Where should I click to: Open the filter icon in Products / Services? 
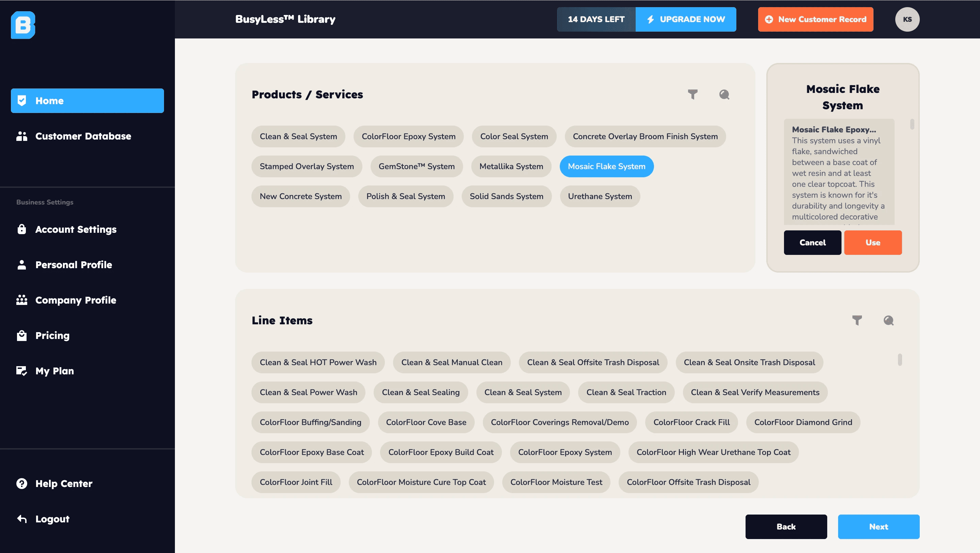pyautogui.click(x=692, y=94)
